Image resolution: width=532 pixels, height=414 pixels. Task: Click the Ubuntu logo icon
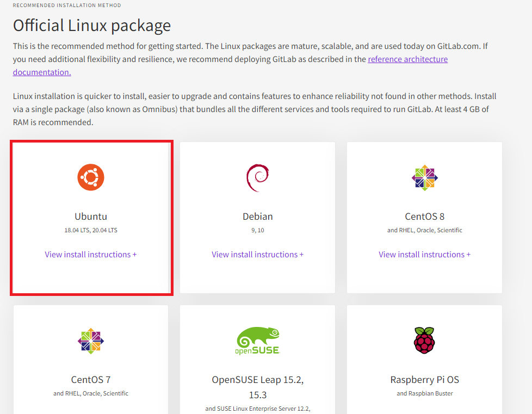tap(91, 177)
